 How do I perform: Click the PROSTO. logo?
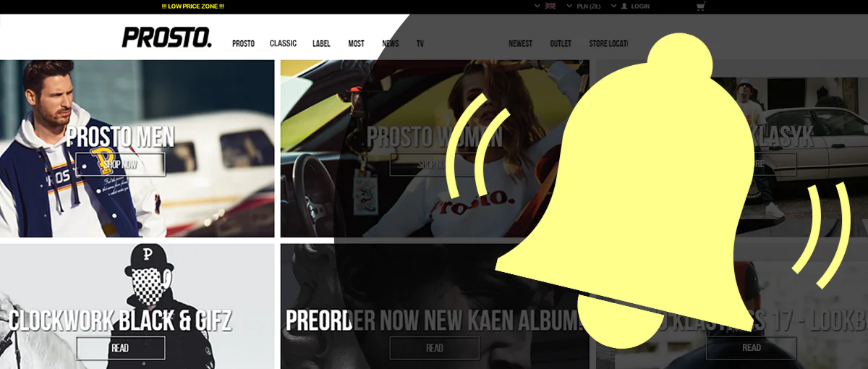(x=167, y=37)
